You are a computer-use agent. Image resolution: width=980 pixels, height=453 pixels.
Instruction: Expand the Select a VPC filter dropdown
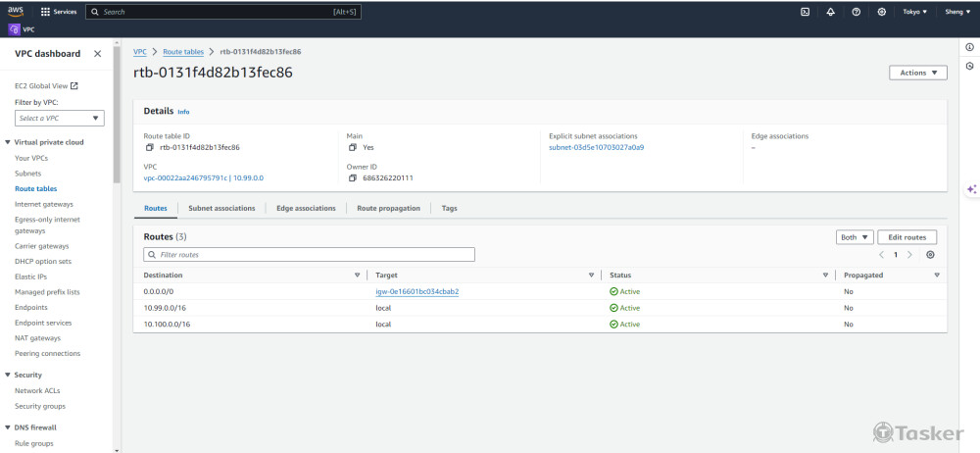click(60, 118)
